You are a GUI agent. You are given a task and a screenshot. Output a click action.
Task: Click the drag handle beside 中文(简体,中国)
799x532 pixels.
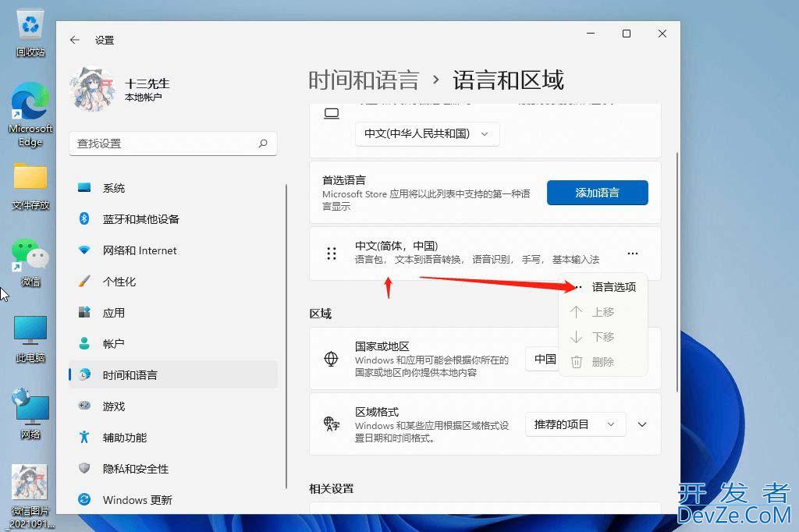(x=332, y=254)
